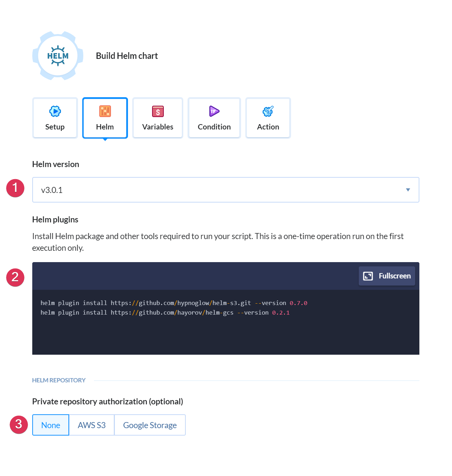Open the plugins editor in Fullscreen

coord(387,276)
